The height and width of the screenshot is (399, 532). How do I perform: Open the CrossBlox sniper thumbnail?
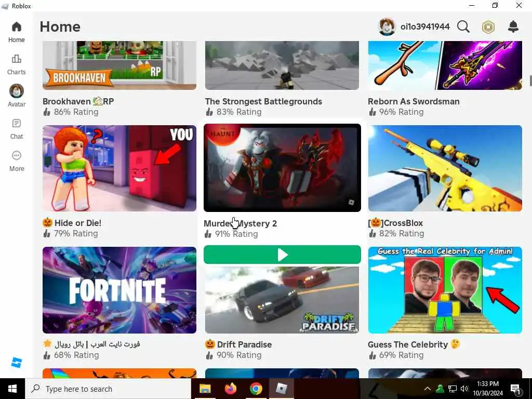(x=445, y=168)
